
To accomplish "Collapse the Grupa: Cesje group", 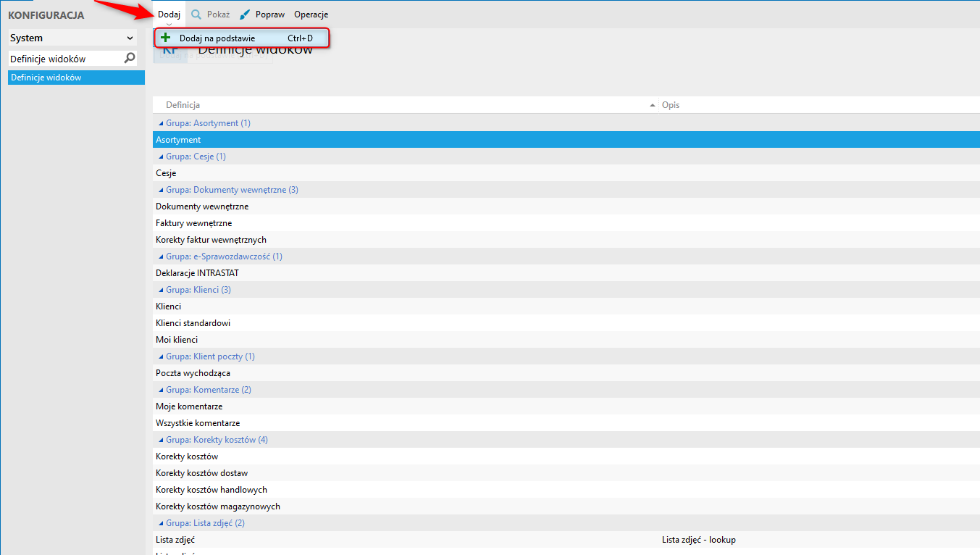I will (161, 157).
